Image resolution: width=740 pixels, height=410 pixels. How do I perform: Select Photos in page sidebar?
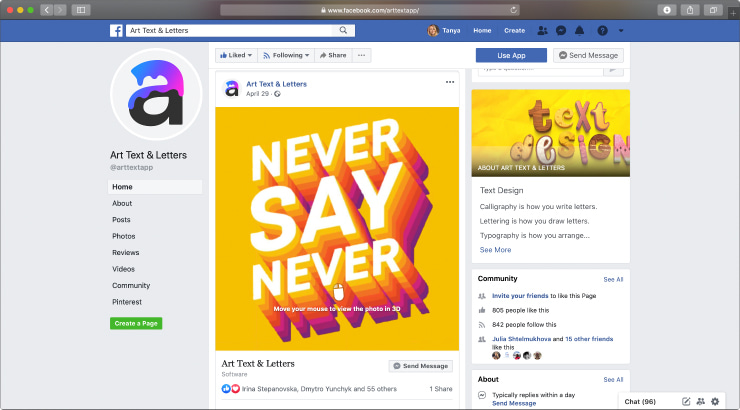(124, 236)
